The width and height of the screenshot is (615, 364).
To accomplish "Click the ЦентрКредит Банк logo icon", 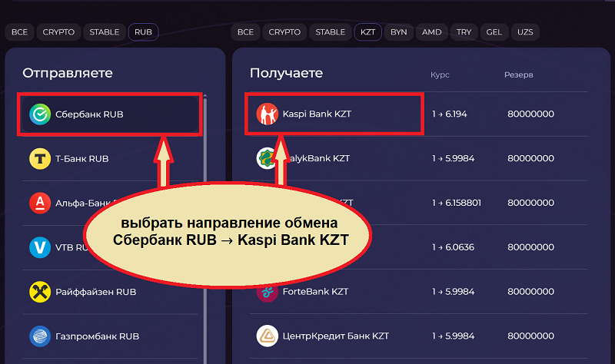I will [x=267, y=336].
